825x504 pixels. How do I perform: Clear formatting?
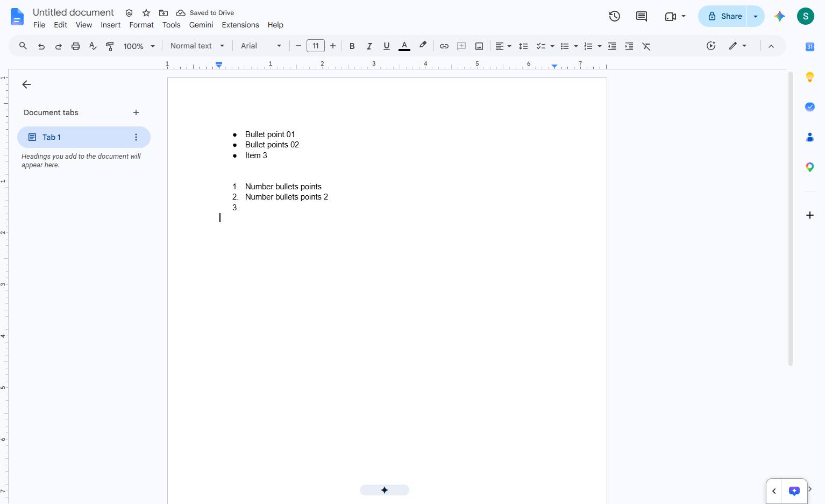(646, 46)
